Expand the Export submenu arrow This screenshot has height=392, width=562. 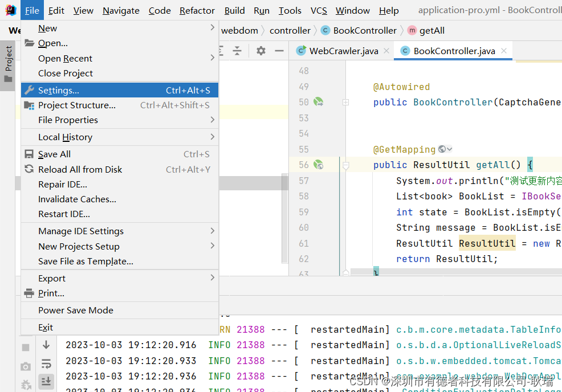[211, 279]
